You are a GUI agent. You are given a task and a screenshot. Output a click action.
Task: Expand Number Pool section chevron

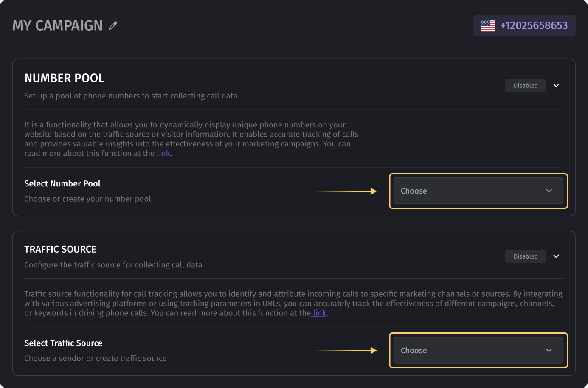(556, 85)
